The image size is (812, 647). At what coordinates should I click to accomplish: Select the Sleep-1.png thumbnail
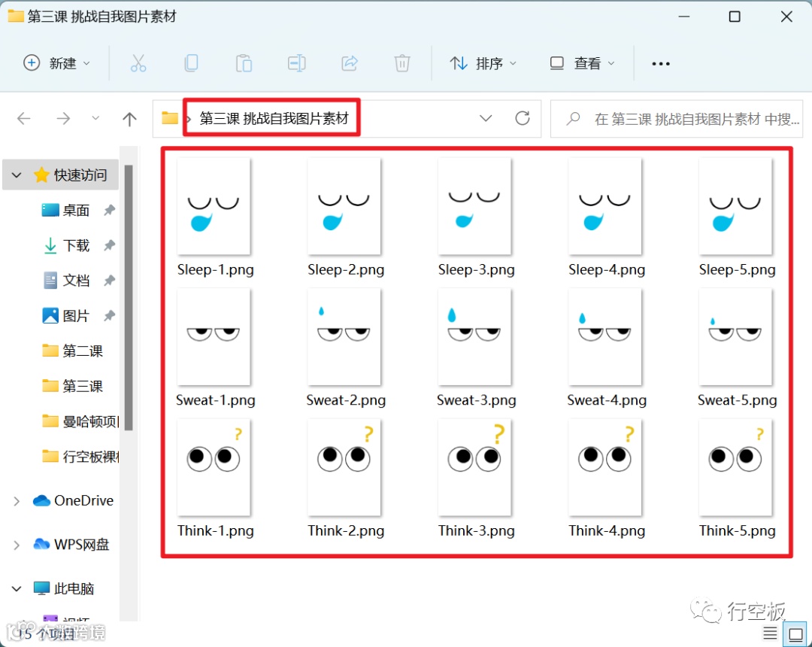pos(214,206)
